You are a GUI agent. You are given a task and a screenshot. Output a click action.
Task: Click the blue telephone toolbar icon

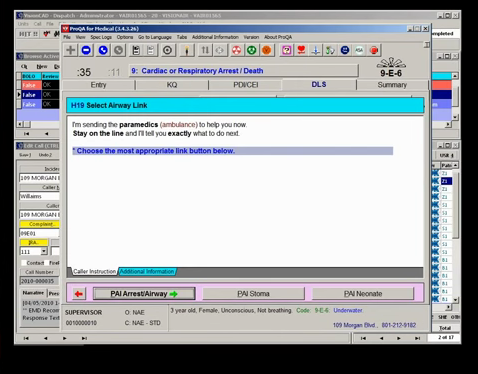[103, 50]
